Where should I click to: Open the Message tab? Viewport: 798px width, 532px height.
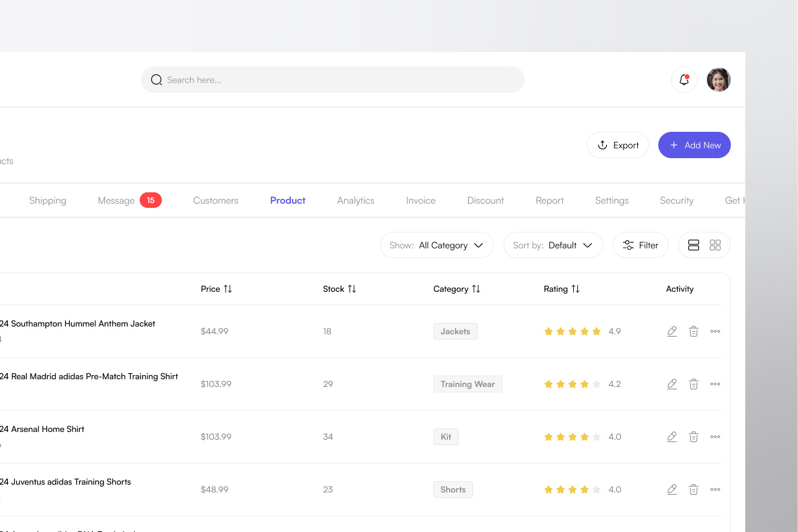click(116, 200)
